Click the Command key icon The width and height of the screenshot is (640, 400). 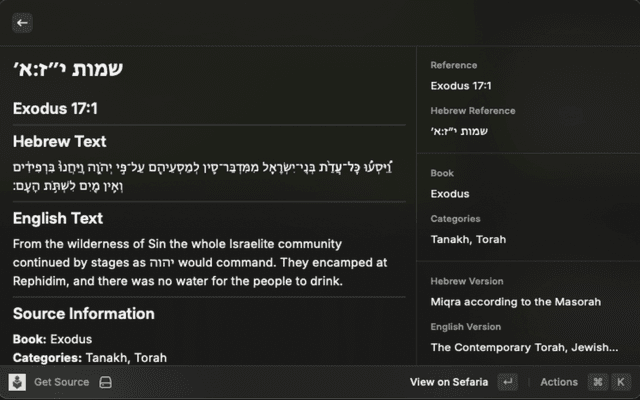click(x=597, y=382)
